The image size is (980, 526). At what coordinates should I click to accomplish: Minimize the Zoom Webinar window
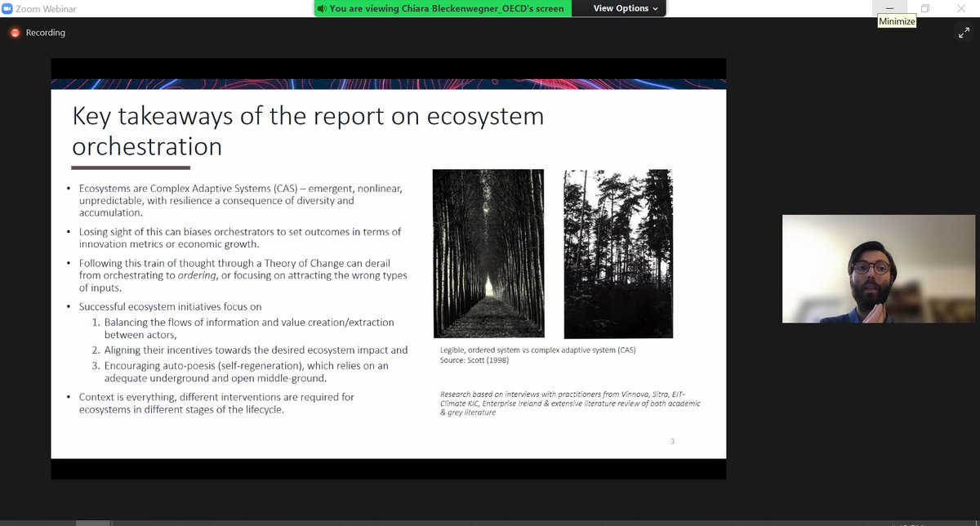[x=889, y=8]
